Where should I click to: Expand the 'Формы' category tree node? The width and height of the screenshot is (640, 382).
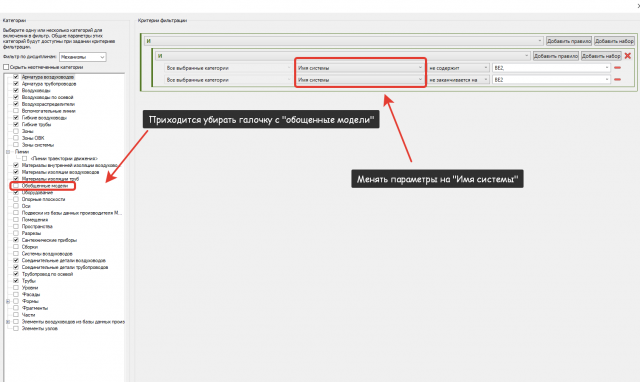(8, 301)
